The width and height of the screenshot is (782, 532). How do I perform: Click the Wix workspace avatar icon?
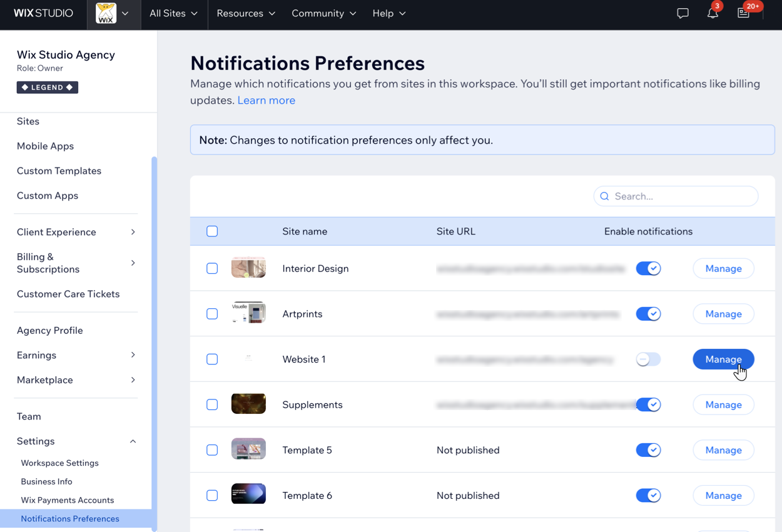106,13
